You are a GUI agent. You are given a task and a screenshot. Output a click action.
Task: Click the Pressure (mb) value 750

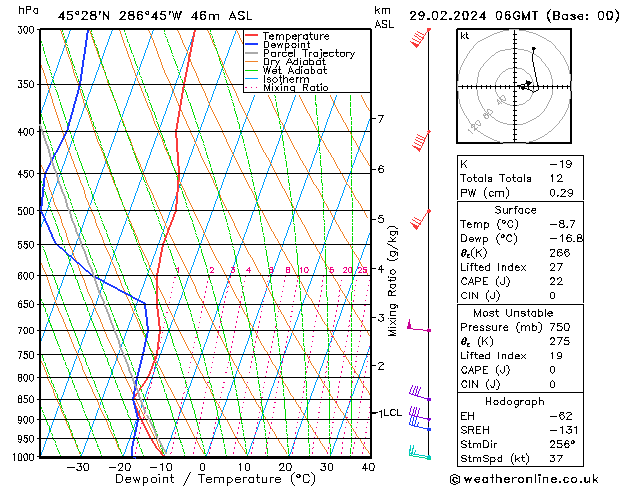click(x=560, y=327)
